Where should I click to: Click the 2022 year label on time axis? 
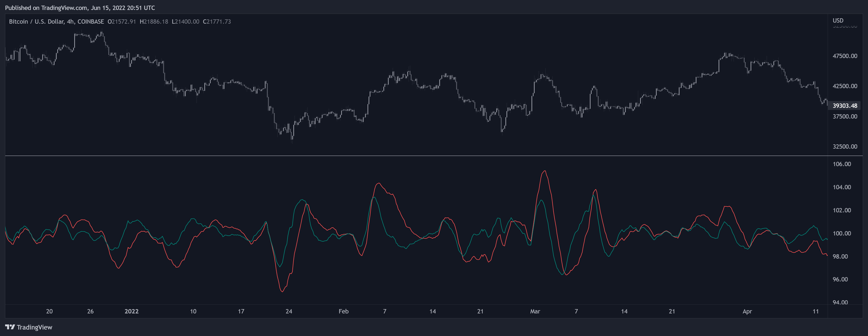131,311
